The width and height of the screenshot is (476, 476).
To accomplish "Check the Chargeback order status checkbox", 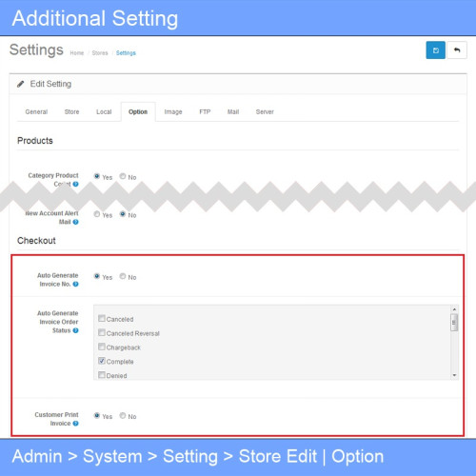I will coord(102,347).
